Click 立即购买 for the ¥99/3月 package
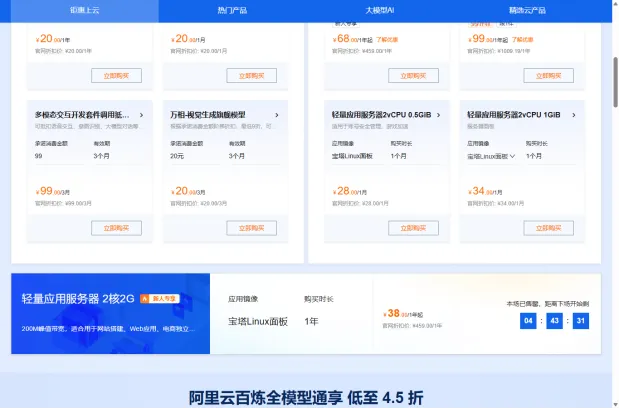Viewport: 620px width, 409px height. 116,228
